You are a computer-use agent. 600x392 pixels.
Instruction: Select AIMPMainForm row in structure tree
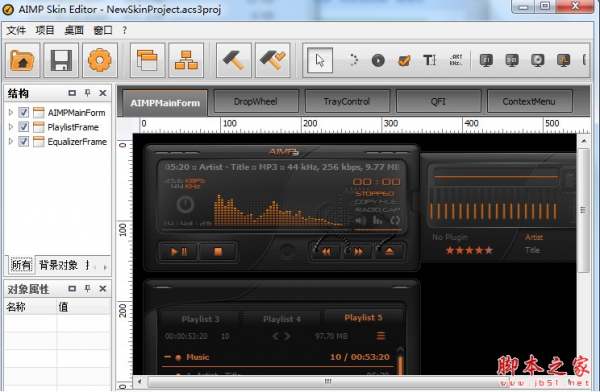pyautogui.click(x=57, y=113)
